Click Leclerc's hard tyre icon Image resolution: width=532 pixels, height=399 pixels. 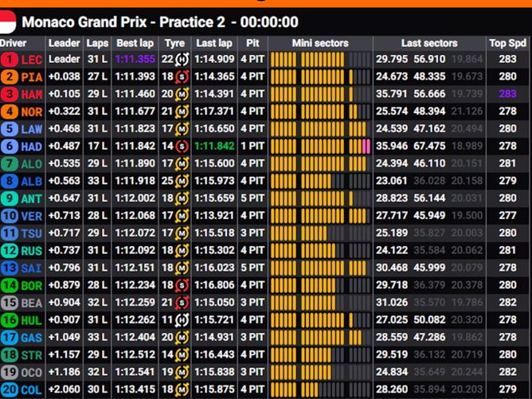coord(181,59)
